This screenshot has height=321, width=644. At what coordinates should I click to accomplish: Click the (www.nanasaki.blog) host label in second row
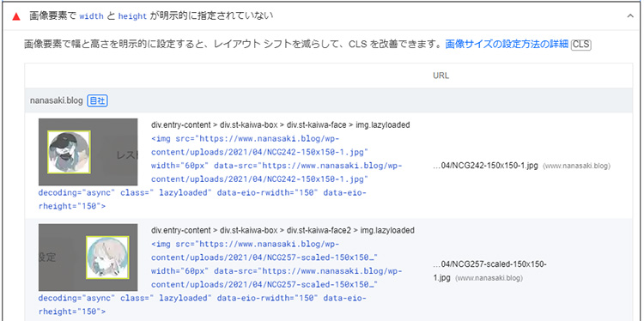(489, 278)
